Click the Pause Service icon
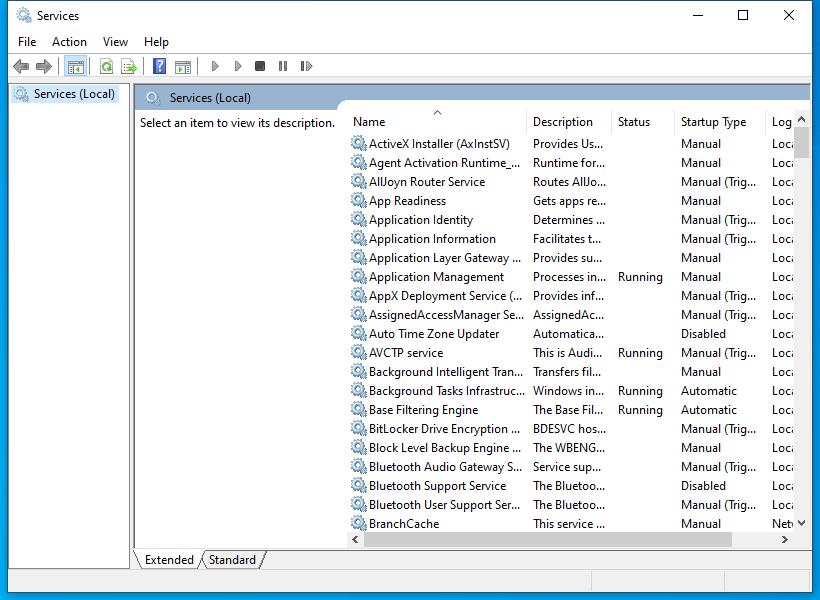Screen dimensions: 820x600 283,66
